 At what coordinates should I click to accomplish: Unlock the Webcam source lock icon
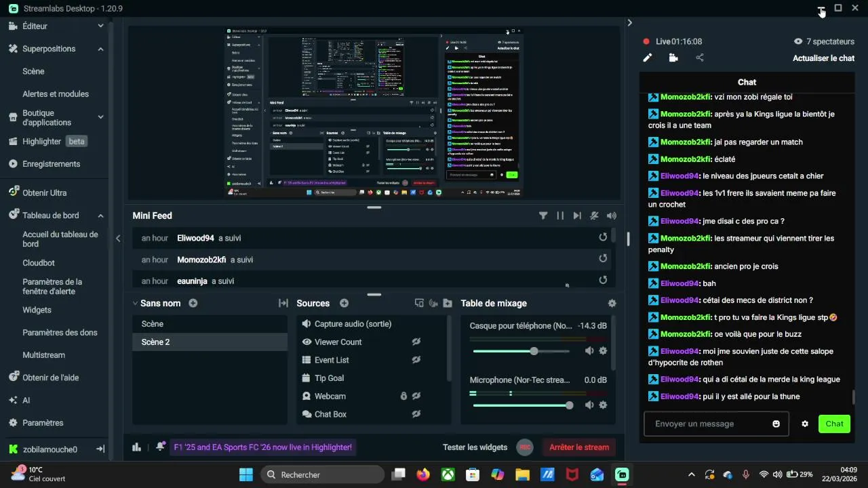coord(403,396)
